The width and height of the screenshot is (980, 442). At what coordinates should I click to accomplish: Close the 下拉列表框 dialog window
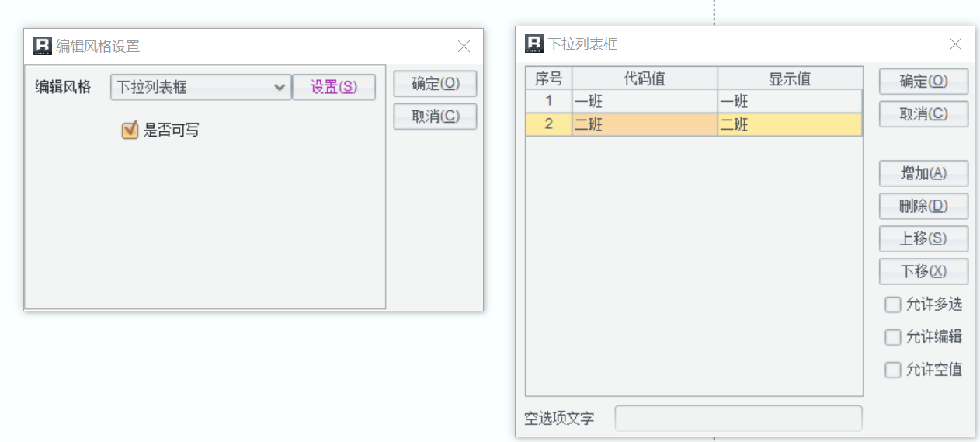pos(955,44)
